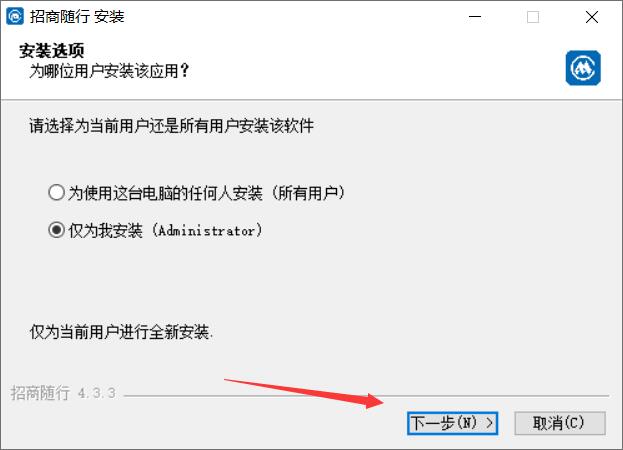Click the 为哪位用户安装该应用 subtitle
The width and height of the screenshot is (623, 450).
(109, 71)
